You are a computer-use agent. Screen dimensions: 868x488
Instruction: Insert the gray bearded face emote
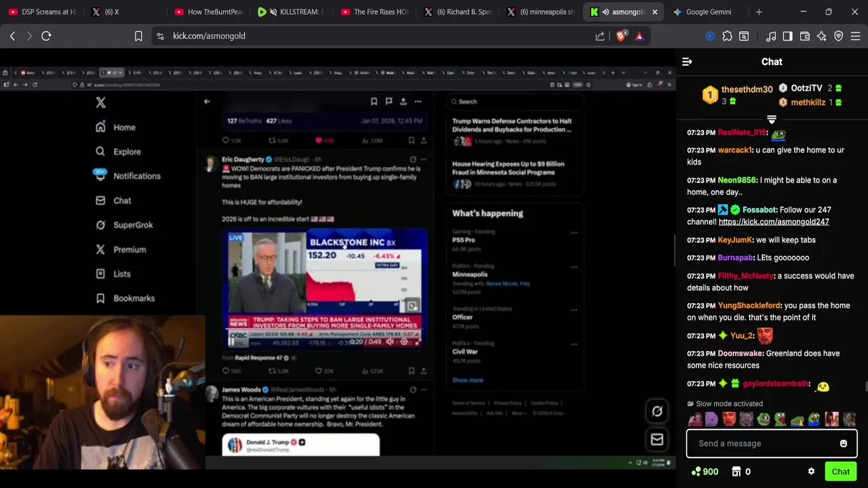pos(746,420)
